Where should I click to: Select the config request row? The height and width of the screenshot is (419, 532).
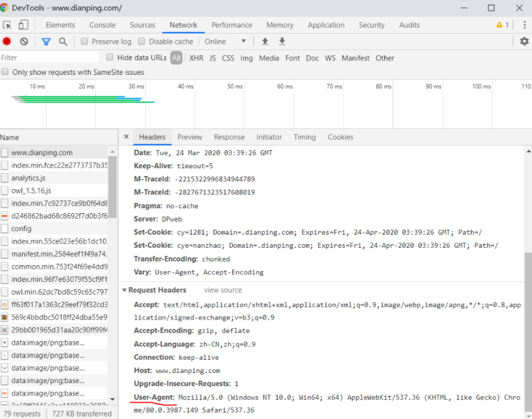(54, 229)
